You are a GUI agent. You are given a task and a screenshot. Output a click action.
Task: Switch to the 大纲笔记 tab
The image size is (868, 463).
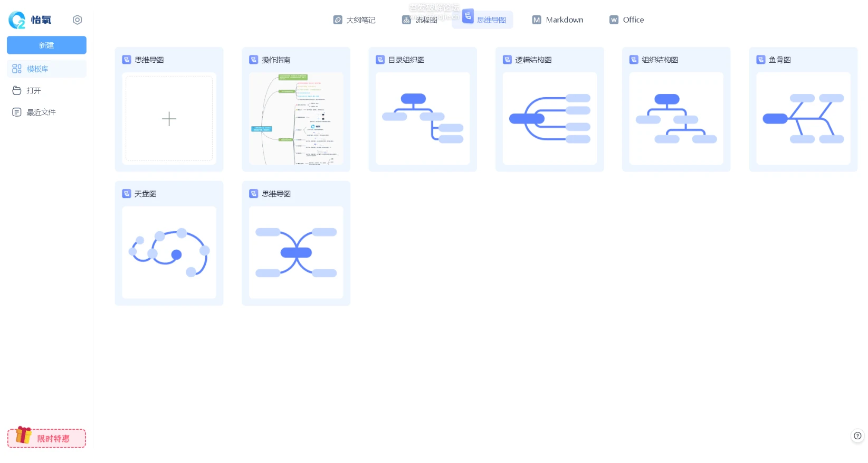point(354,20)
